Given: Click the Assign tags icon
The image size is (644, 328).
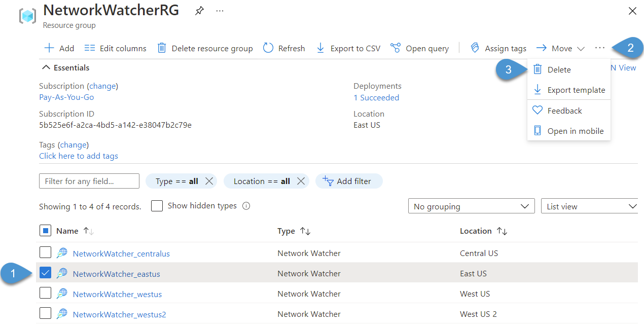Looking at the screenshot, I should click(x=475, y=48).
